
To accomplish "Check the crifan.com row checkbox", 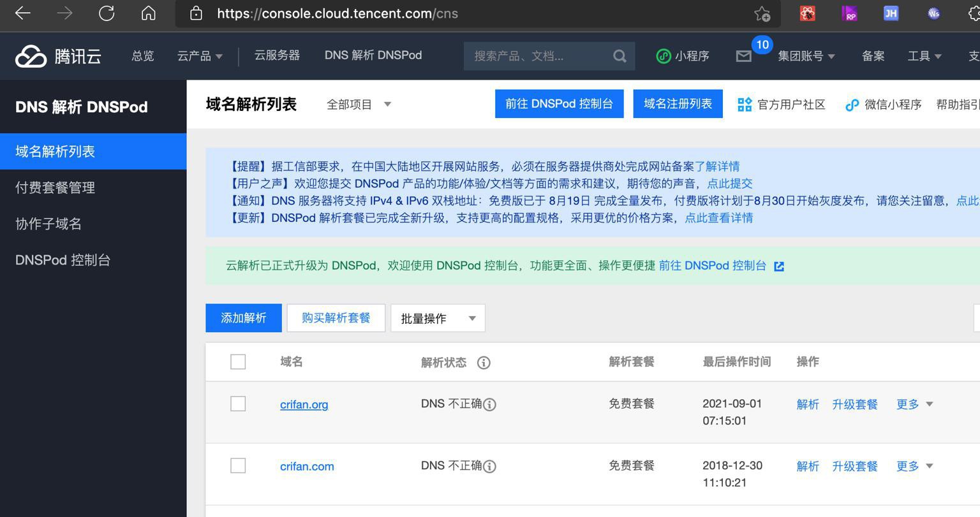I will pyautogui.click(x=238, y=465).
